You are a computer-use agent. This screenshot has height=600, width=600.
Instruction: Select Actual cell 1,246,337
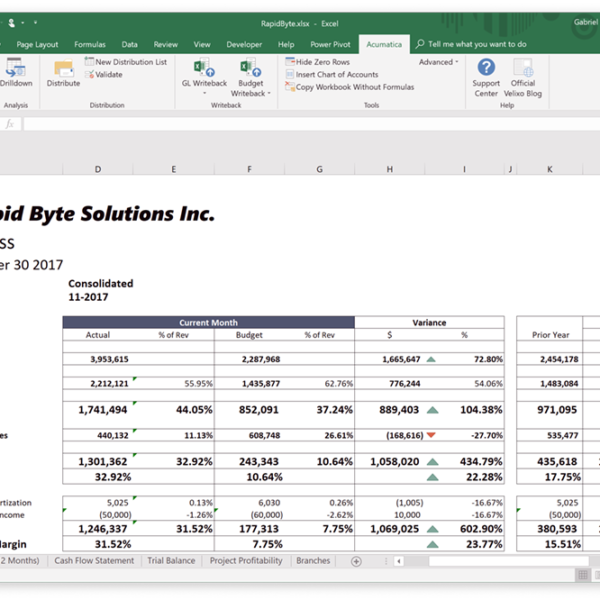(98, 529)
